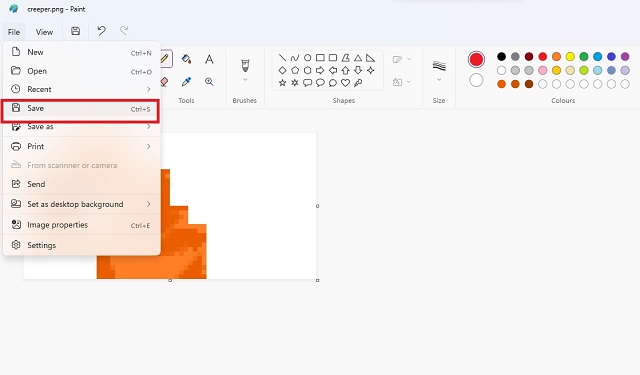Click the canvas right-edge resize handle
640x375 pixels.
[x=318, y=206]
